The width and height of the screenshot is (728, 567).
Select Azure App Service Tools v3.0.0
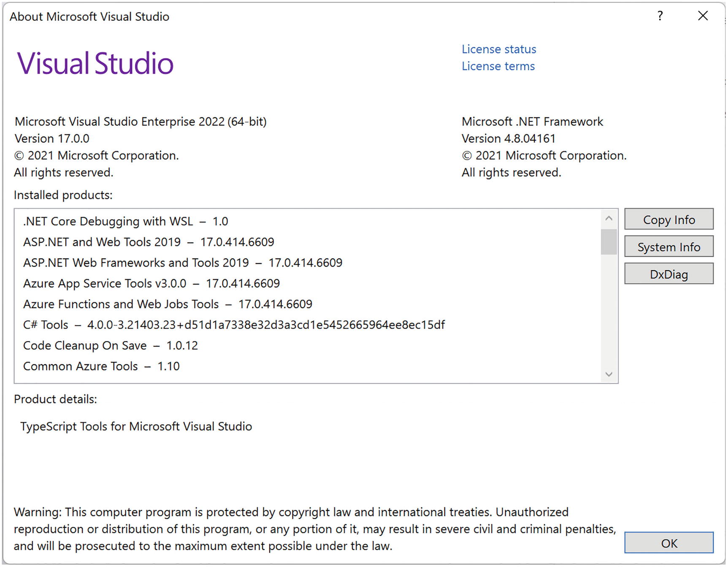151,284
